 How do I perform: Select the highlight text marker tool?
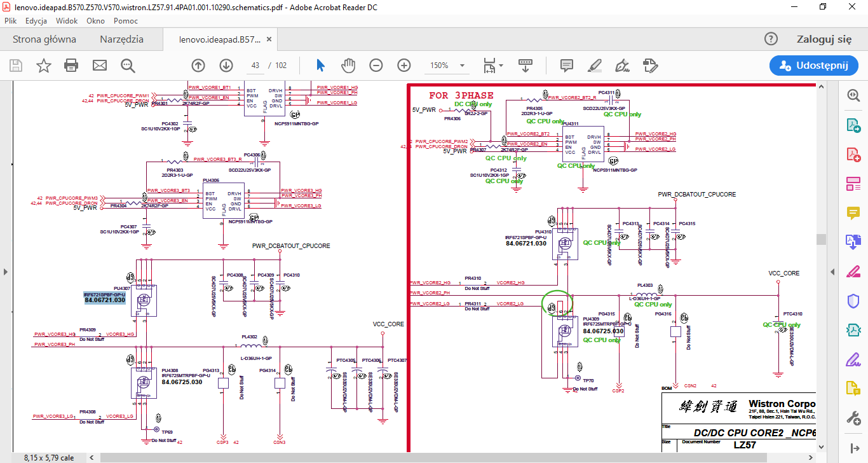[x=595, y=66]
